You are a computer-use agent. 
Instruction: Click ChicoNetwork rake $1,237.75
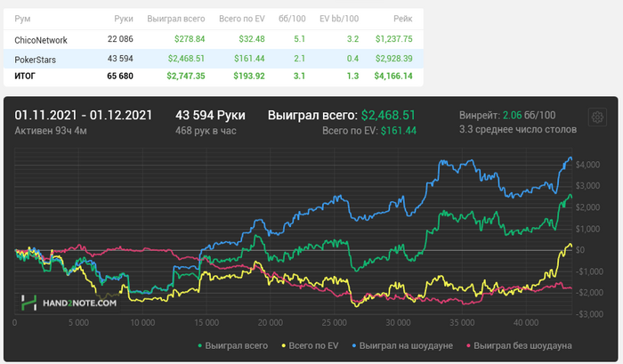[x=394, y=39]
